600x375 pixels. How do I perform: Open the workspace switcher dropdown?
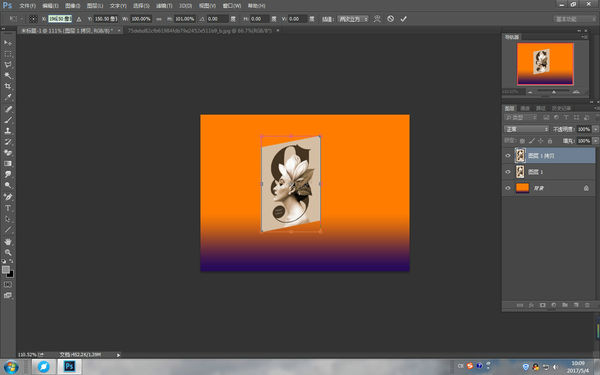(x=574, y=19)
